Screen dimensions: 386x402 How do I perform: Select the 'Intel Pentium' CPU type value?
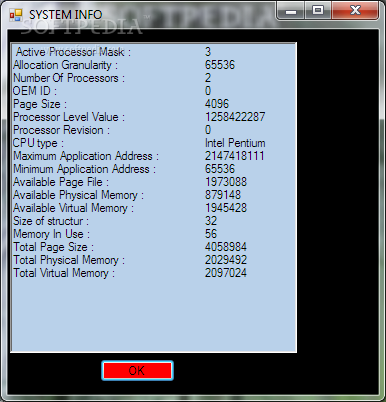(235, 143)
